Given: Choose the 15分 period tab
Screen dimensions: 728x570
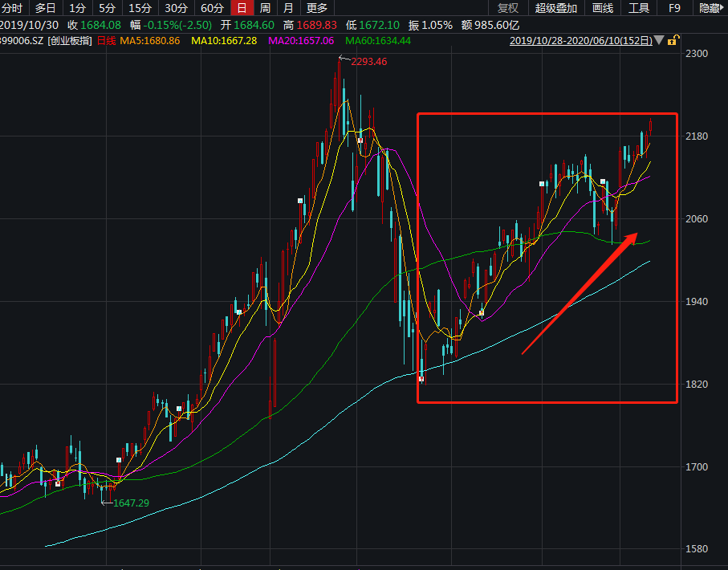Looking at the screenshot, I should (140, 8).
